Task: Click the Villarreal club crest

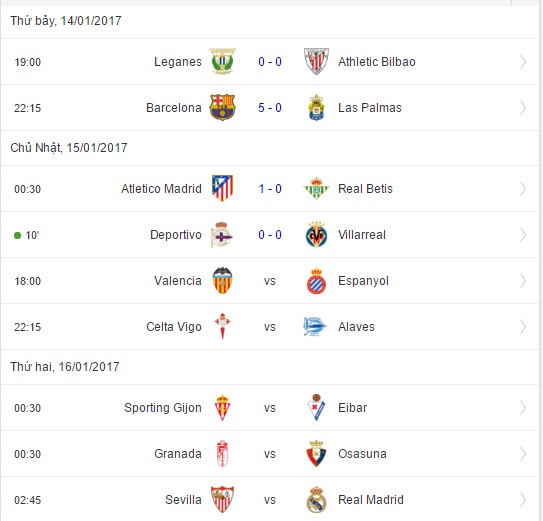Action: (x=316, y=235)
